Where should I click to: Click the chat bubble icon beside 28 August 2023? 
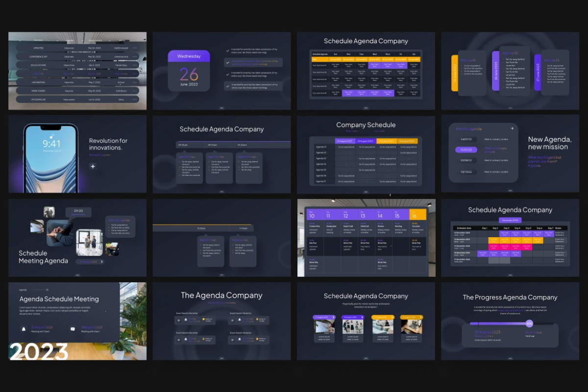coord(73,329)
